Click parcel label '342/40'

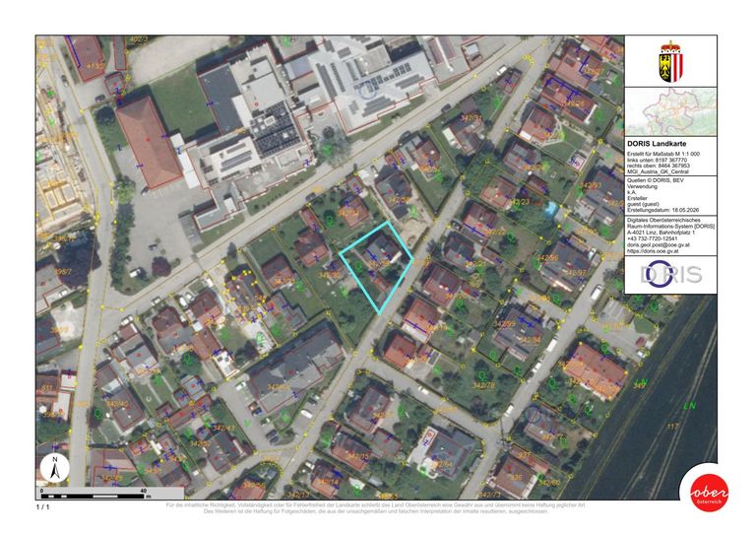118,404
